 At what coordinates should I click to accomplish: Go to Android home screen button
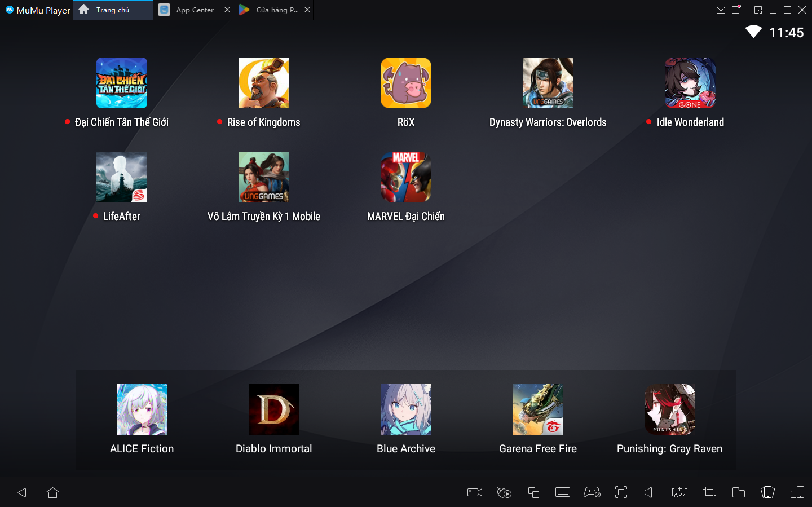tap(53, 492)
